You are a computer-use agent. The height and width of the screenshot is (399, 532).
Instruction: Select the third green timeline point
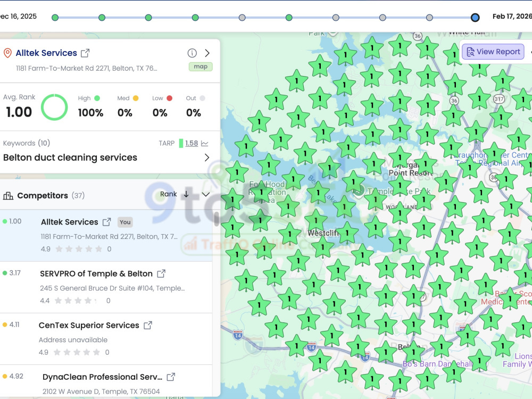click(x=148, y=18)
